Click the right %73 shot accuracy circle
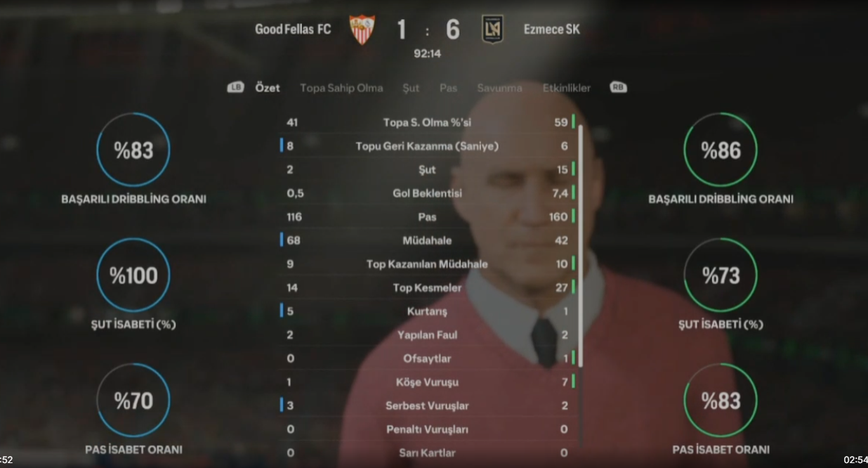Image resolution: width=868 pixels, height=468 pixels. click(x=721, y=275)
